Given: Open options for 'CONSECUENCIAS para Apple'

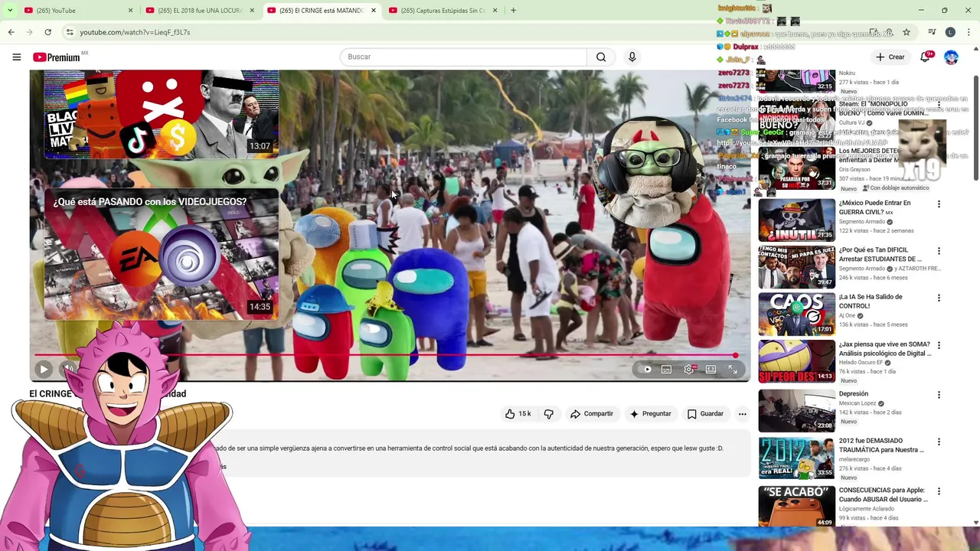Looking at the screenshot, I should pyautogui.click(x=939, y=491).
